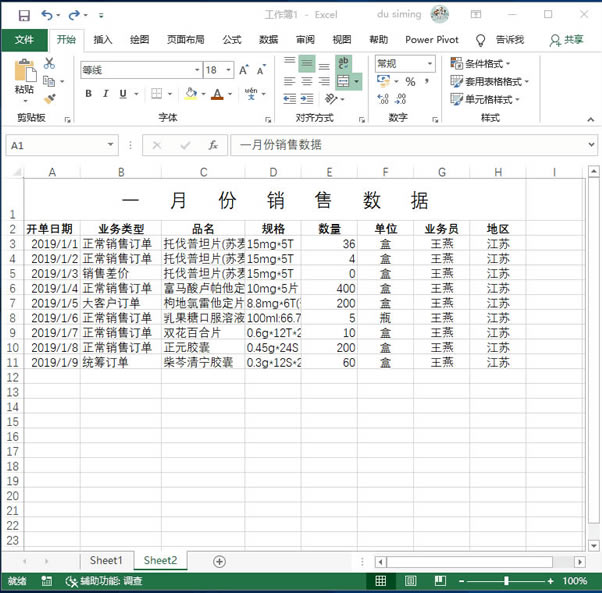Image resolution: width=602 pixels, height=593 pixels.
Task: Apply comma style format
Action: [427, 81]
